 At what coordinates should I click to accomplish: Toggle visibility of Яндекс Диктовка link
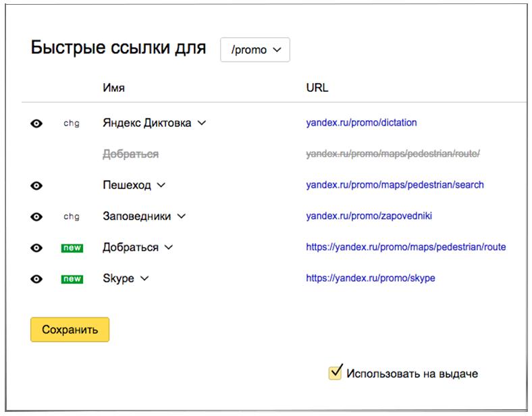click(36, 123)
